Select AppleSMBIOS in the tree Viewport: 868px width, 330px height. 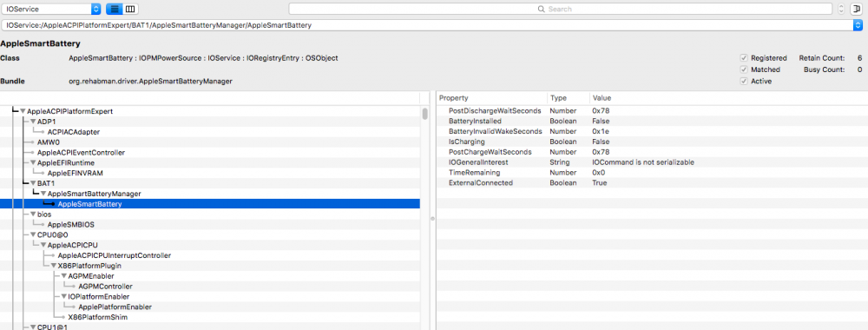pyautogui.click(x=71, y=225)
